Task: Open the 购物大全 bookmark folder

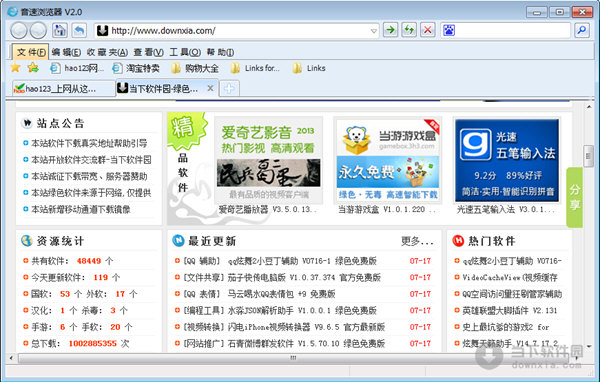Action: 195,68
